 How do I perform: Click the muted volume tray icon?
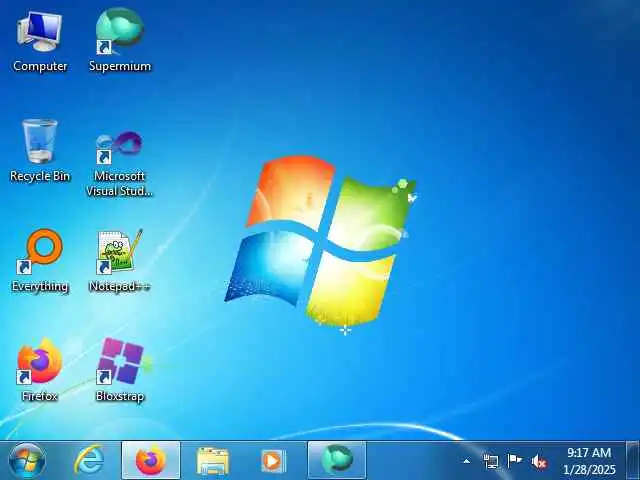(538, 462)
